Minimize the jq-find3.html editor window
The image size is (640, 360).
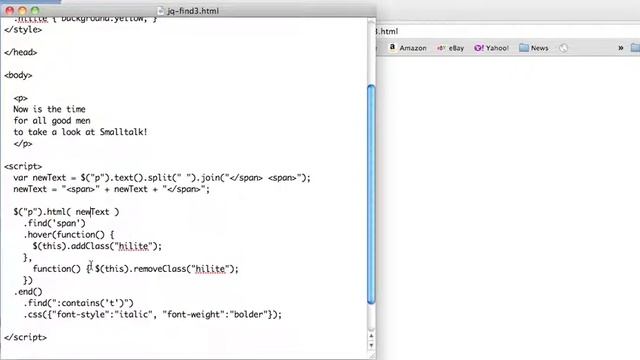pyautogui.click(x=22, y=11)
